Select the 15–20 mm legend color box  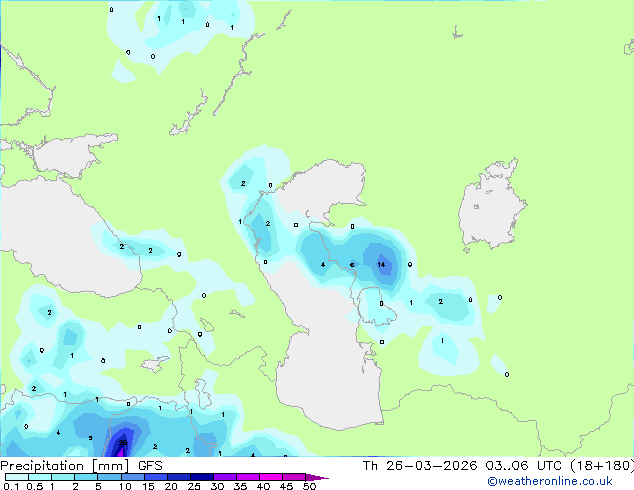click(155, 477)
